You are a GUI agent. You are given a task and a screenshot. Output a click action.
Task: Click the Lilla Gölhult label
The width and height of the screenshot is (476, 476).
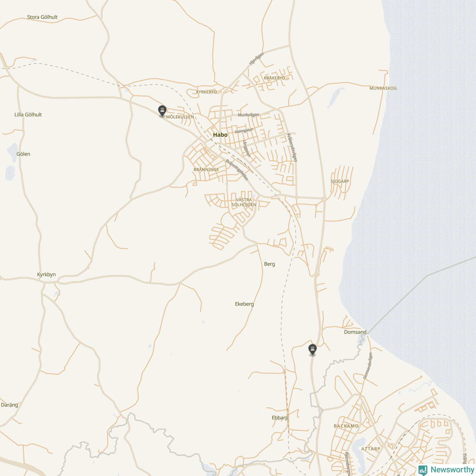coord(28,115)
